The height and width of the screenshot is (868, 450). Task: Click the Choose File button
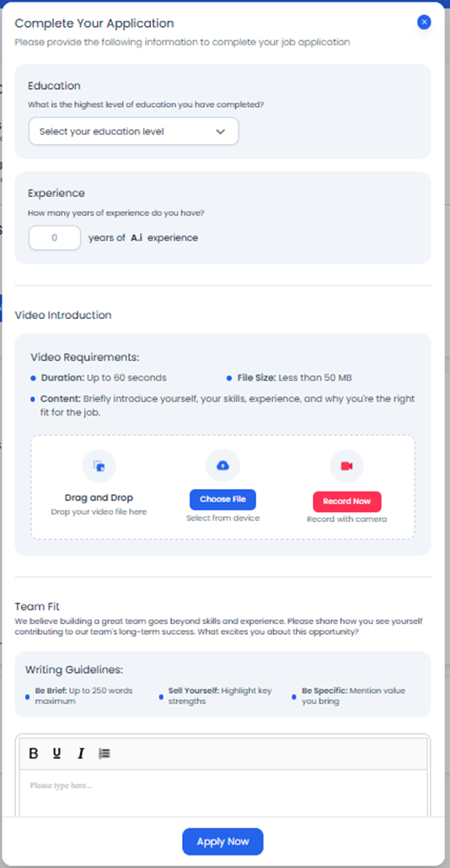[x=222, y=499]
